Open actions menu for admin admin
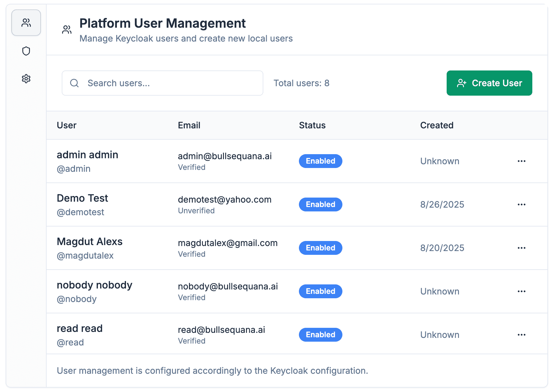This screenshot has width=555, height=392. pyautogui.click(x=521, y=161)
